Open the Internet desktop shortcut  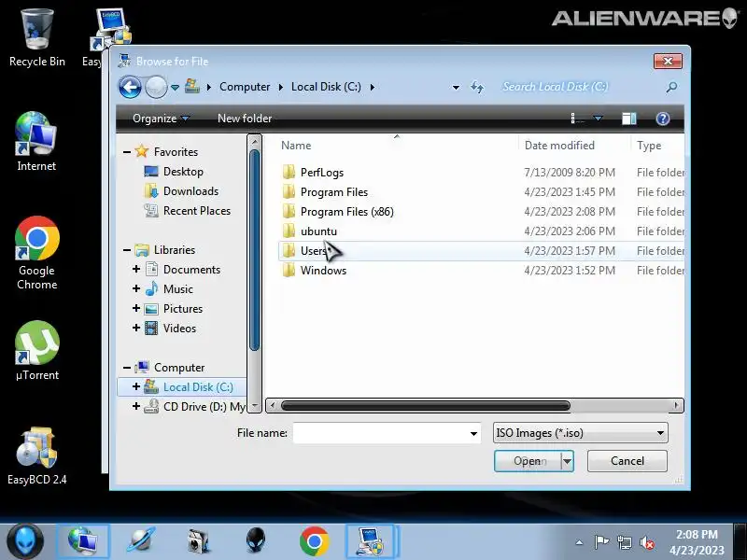pyautogui.click(x=36, y=142)
